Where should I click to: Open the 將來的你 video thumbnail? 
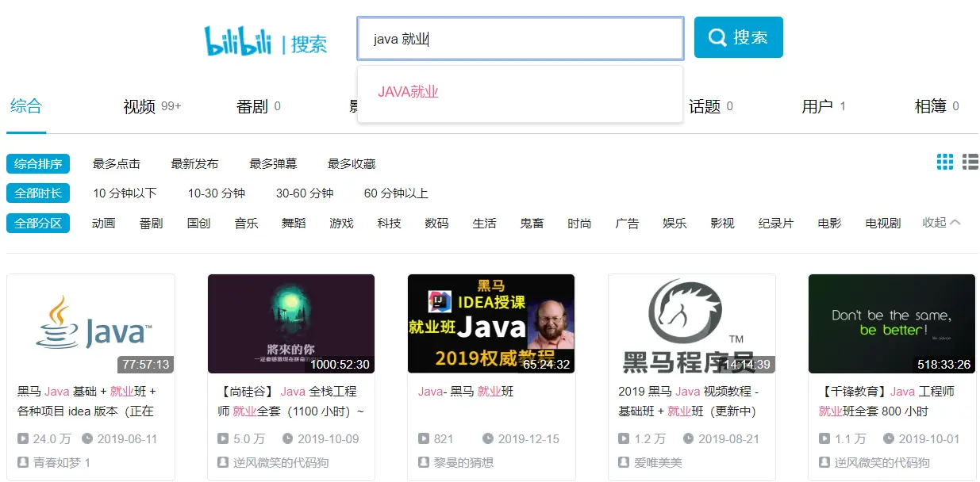tap(291, 323)
